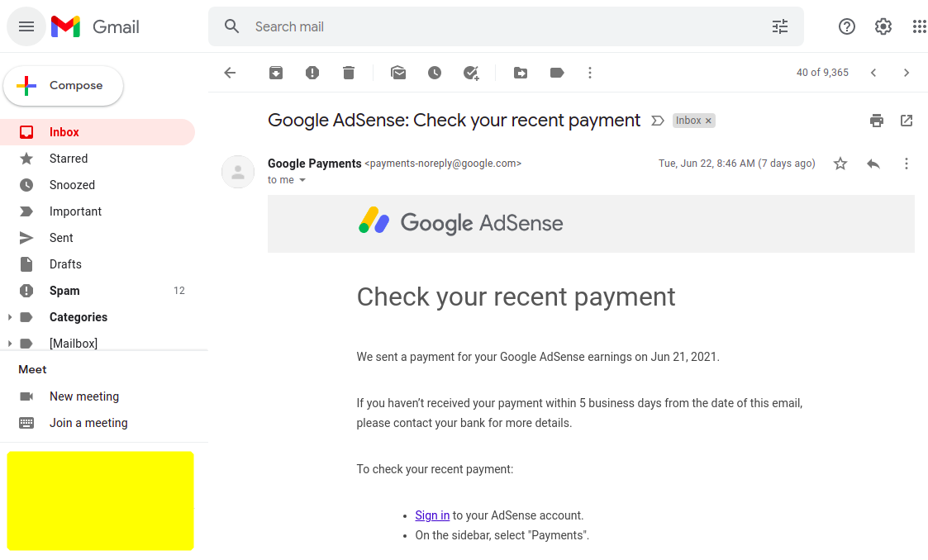Print the email using the printer icon

(877, 121)
